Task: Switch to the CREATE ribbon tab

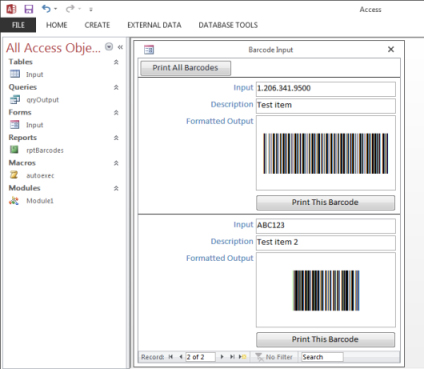Action: (x=97, y=25)
